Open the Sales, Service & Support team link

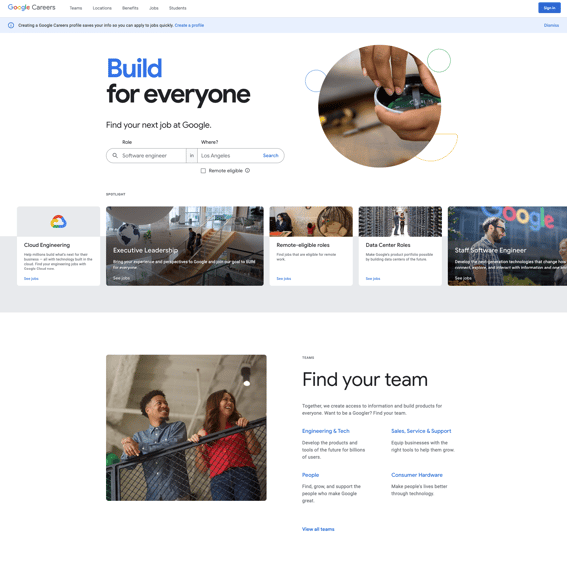pyautogui.click(x=421, y=431)
